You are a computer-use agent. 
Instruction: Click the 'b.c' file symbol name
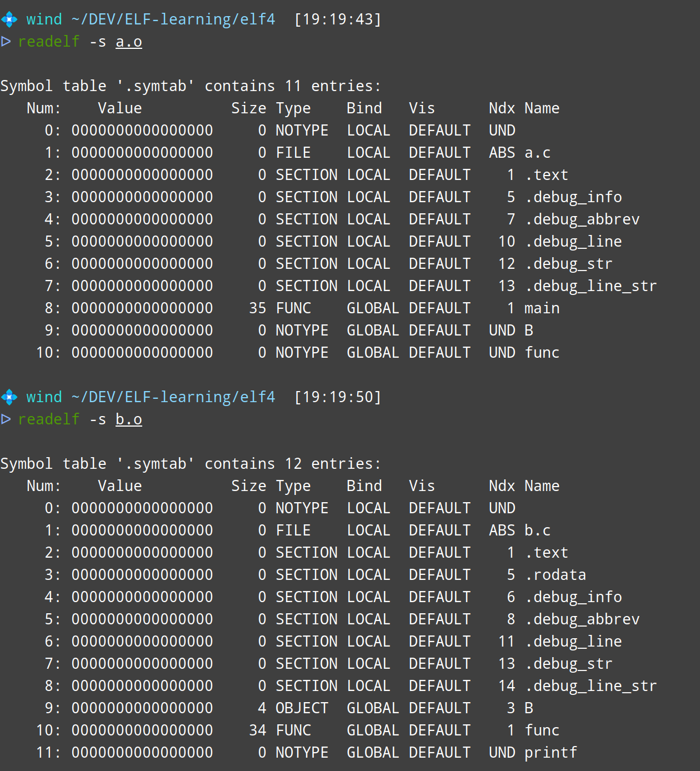coord(537,530)
